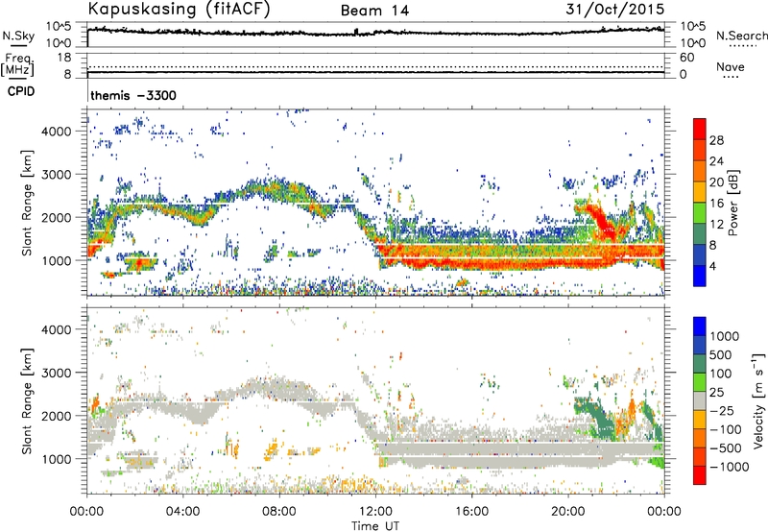Click the Nave legend label
The height and width of the screenshot is (532, 768).
(731, 66)
